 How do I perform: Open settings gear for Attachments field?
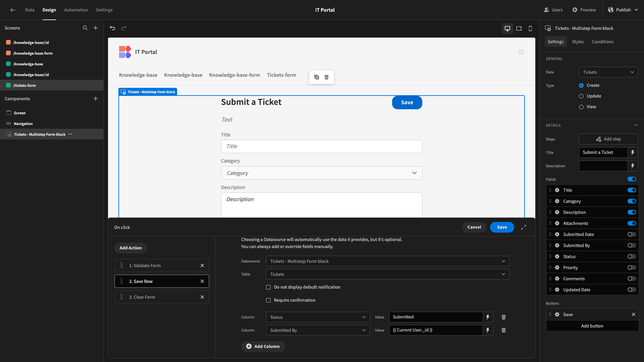coord(557,223)
